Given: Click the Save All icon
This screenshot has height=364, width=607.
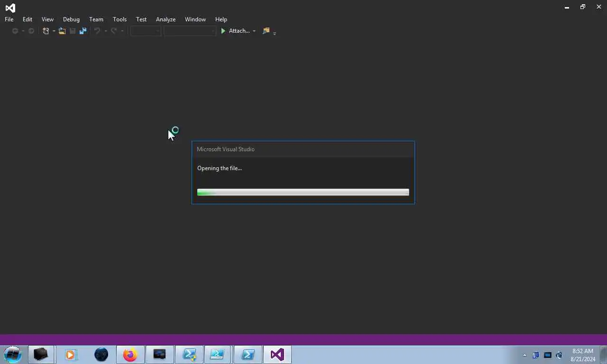Looking at the screenshot, I should [x=83, y=31].
